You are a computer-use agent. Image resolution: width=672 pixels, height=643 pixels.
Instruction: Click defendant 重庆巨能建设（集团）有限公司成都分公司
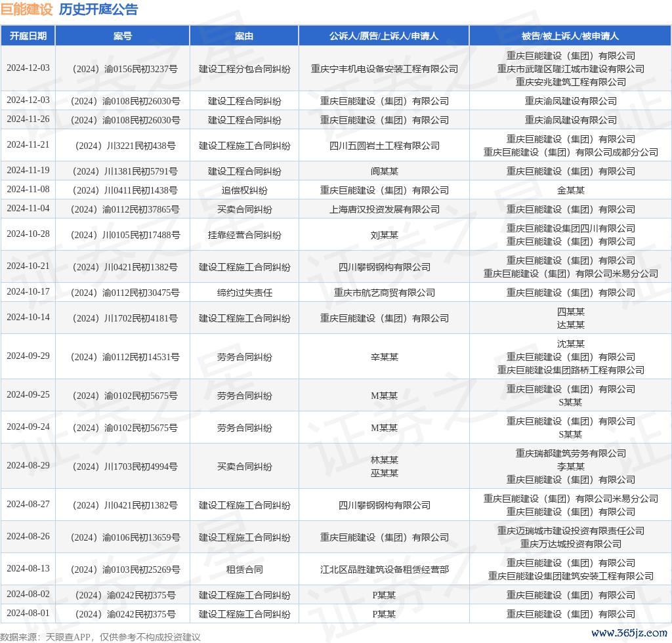point(571,152)
